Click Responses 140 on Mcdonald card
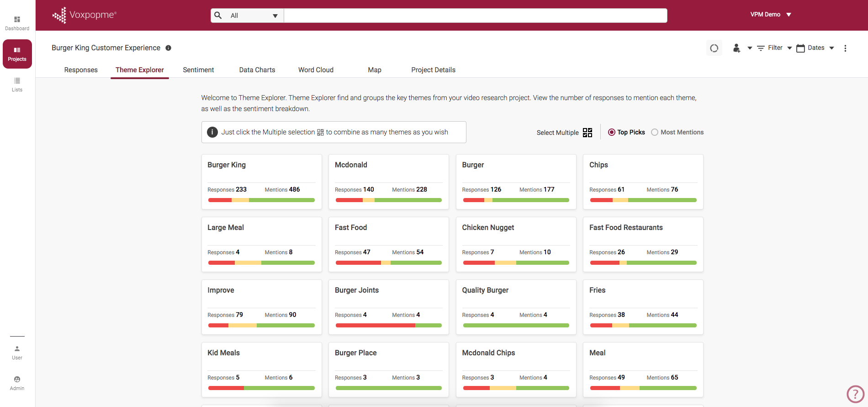The width and height of the screenshot is (868, 407). 354,190
